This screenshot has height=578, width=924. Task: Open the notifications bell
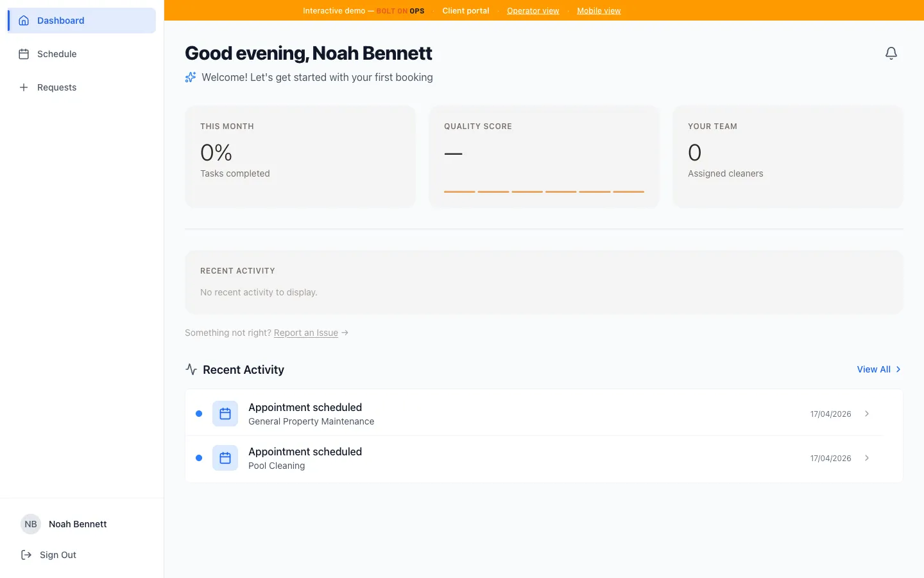coord(891,53)
